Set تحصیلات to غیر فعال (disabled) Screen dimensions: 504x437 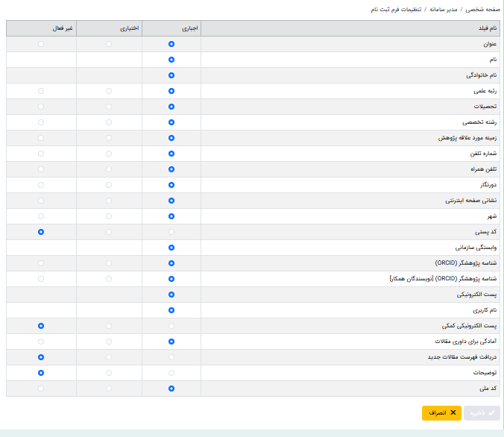(41, 107)
